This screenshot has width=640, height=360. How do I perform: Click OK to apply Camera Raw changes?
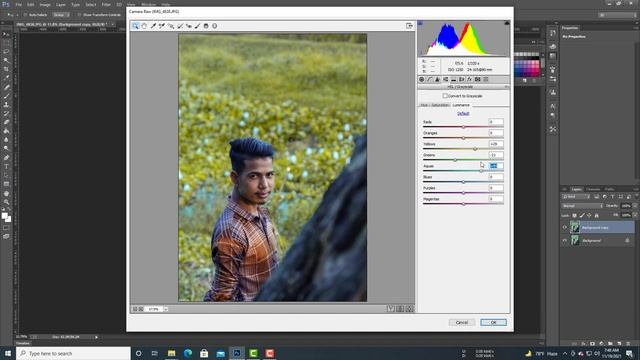pyautogui.click(x=493, y=322)
